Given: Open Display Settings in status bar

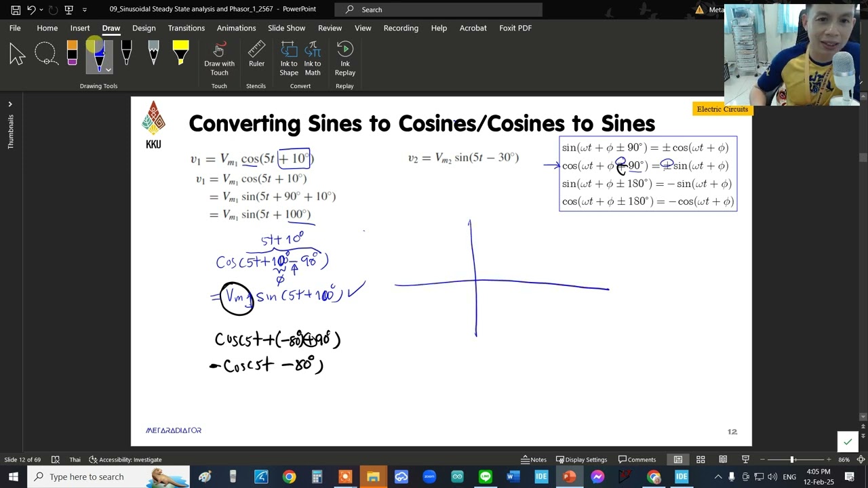Looking at the screenshot, I should (x=581, y=460).
